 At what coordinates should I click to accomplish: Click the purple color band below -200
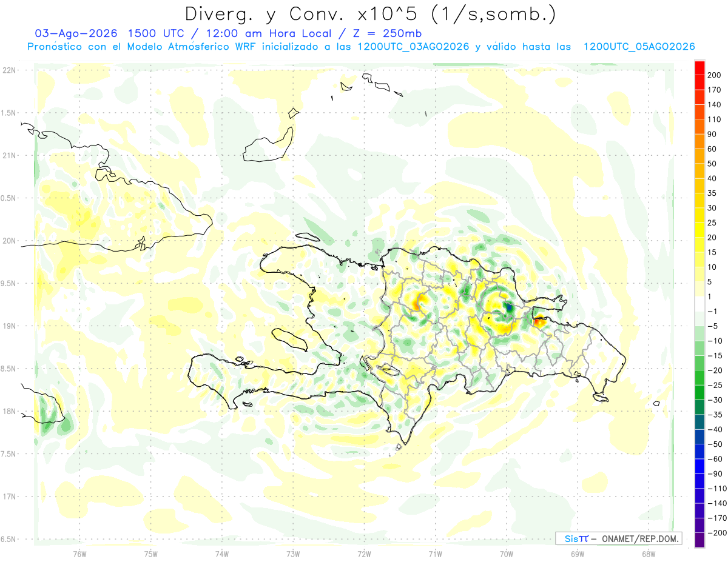click(x=699, y=540)
